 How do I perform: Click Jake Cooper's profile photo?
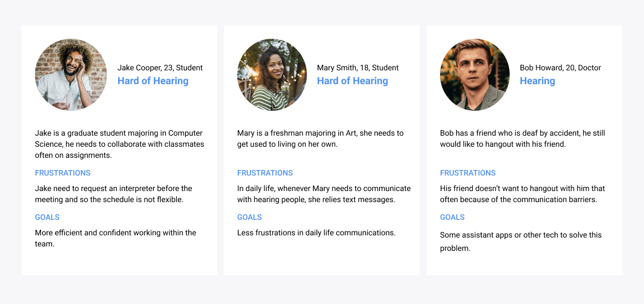click(x=70, y=75)
